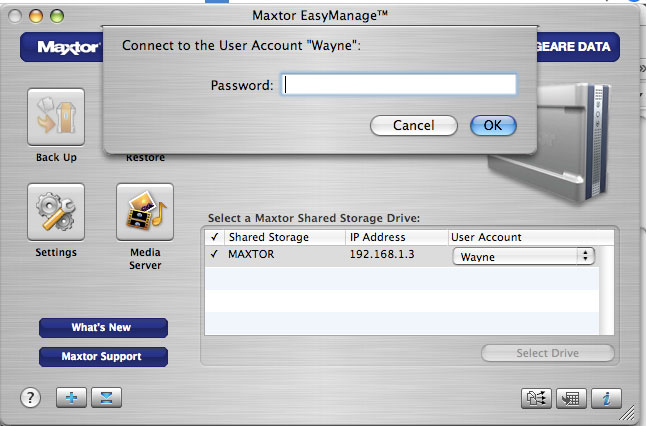Screen dimensions: 646x426
Task: Launch the Media Server icon
Action: point(145,212)
